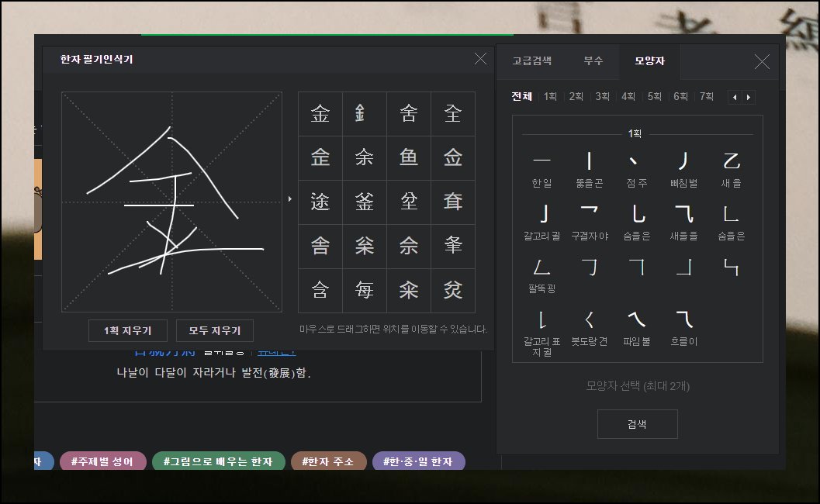Viewport: 820px width, 504px height.
Task: Open the 고급검색 tab
Action: click(531, 60)
